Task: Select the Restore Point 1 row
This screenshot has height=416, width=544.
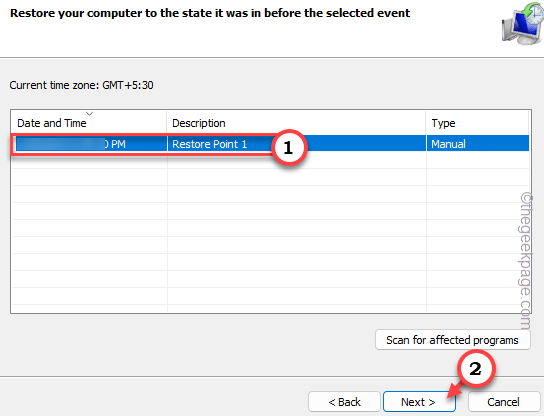Action: click(x=271, y=144)
